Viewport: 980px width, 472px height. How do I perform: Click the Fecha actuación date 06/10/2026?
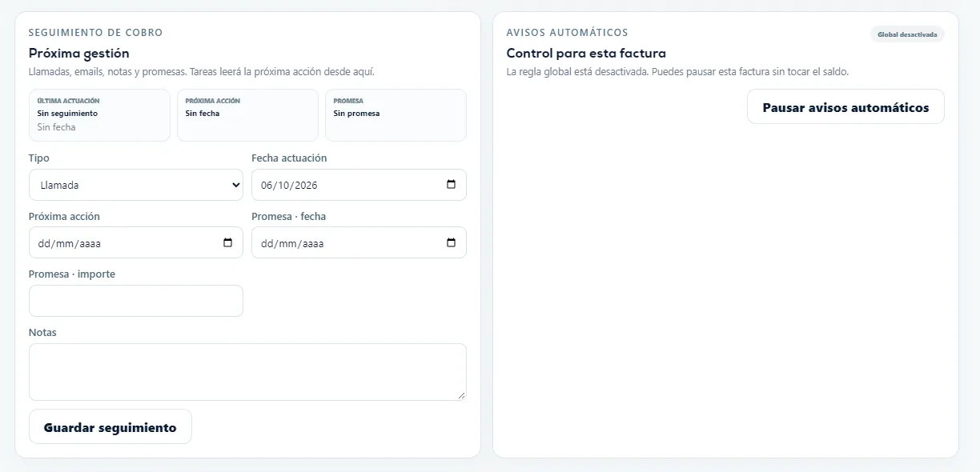click(x=290, y=185)
